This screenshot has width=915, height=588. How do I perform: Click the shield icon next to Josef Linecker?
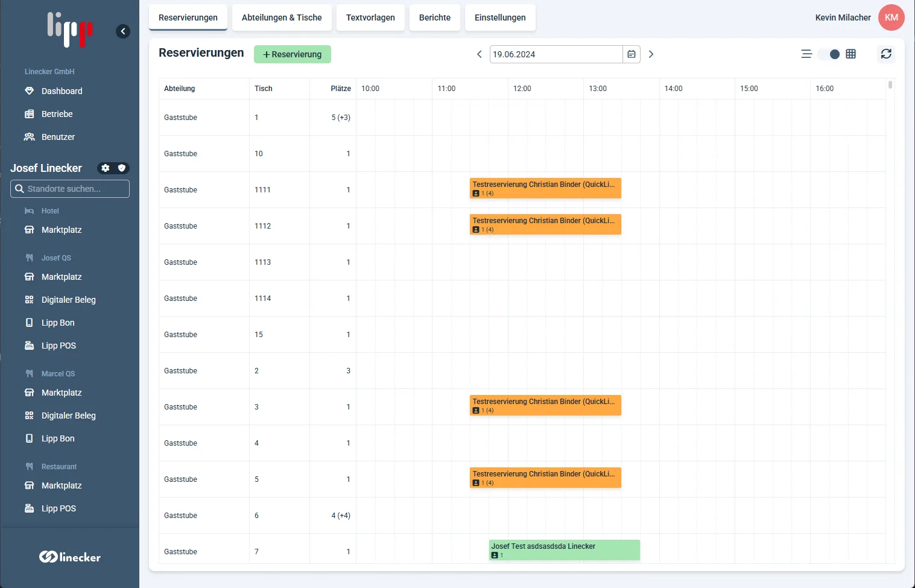(x=122, y=168)
